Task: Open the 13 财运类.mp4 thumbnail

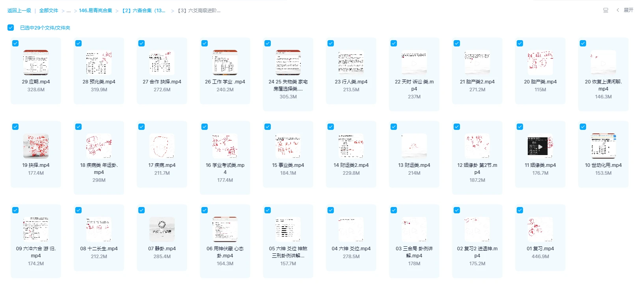Action: coord(414,146)
